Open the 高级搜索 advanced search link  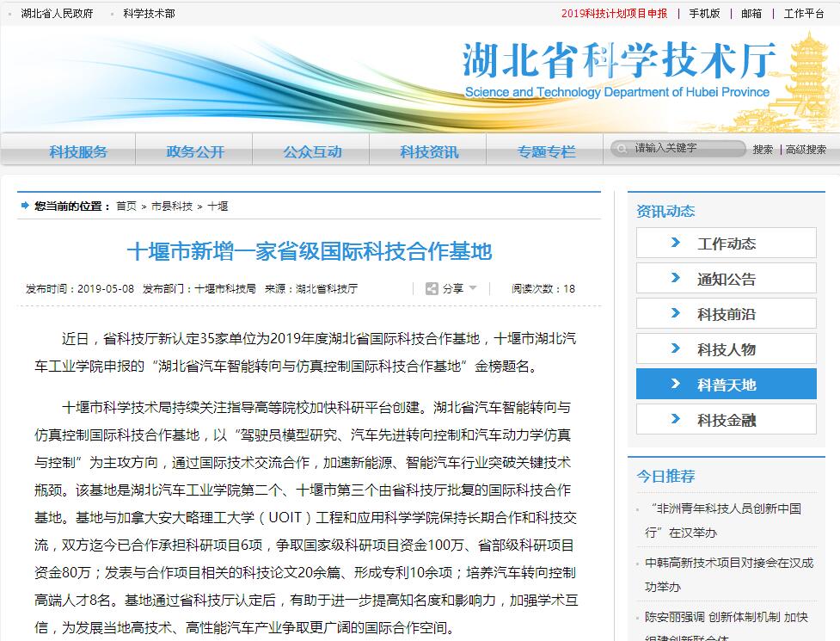[806, 150]
